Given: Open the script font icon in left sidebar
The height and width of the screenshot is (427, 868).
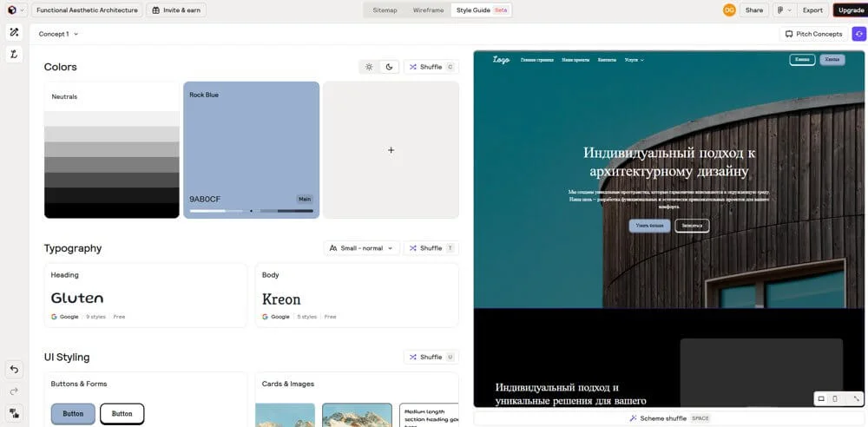Looking at the screenshot, I should [x=15, y=54].
